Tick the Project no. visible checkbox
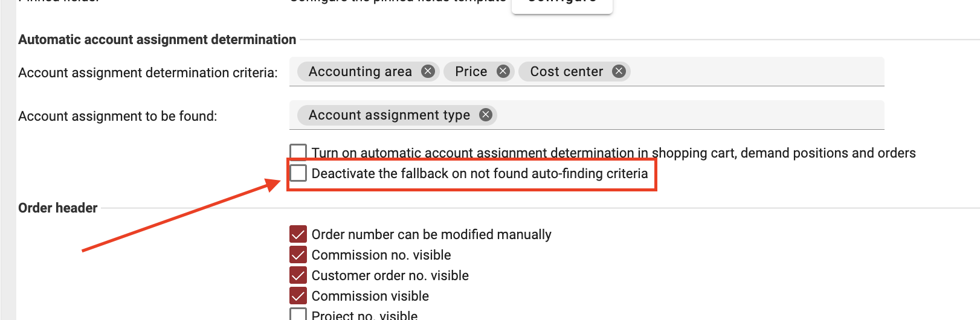Screen dimensions: 980x320 click(298, 315)
